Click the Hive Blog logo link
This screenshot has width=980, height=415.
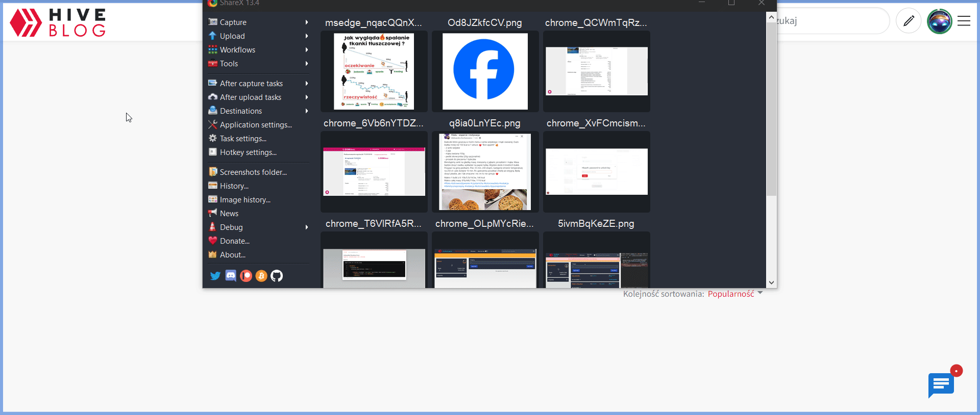click(x=58, y=22)
